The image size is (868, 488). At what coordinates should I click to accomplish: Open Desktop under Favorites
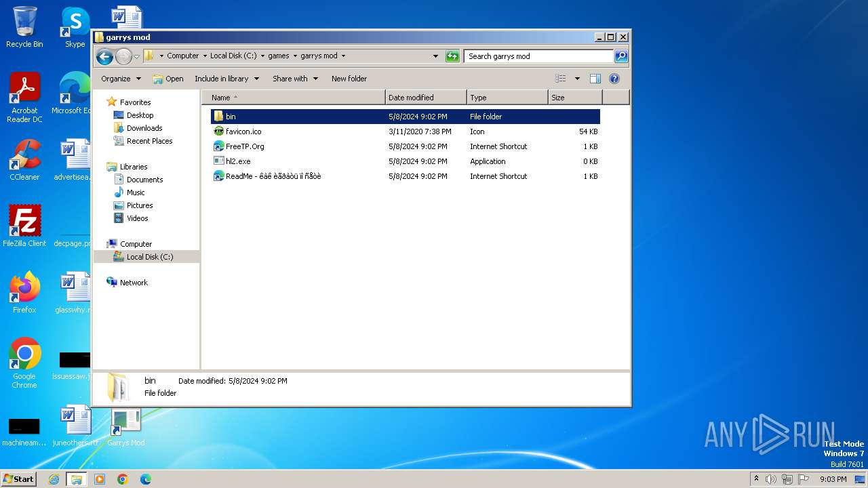140,115
